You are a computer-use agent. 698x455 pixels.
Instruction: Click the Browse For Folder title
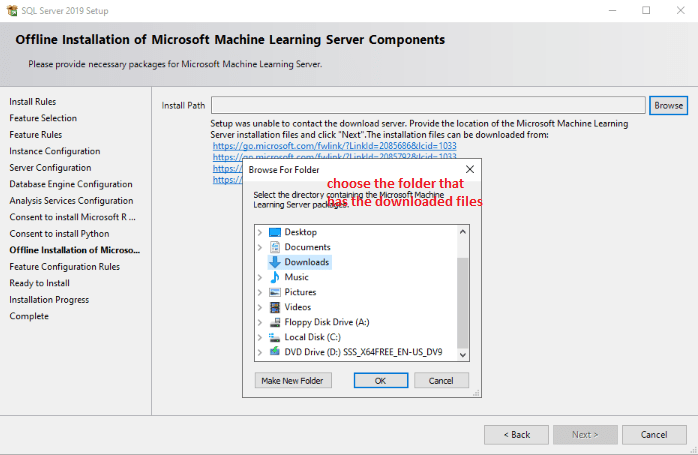(x=284, y=170)
